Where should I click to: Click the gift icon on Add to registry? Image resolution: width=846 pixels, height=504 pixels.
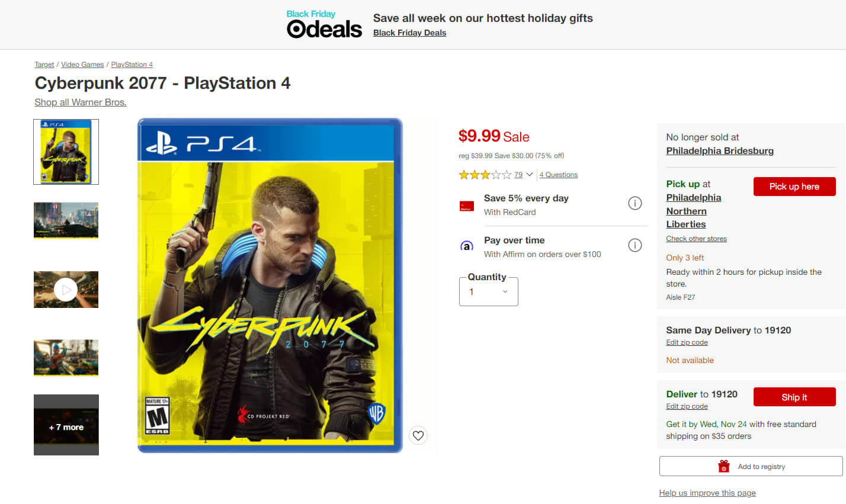coord(723,467)
